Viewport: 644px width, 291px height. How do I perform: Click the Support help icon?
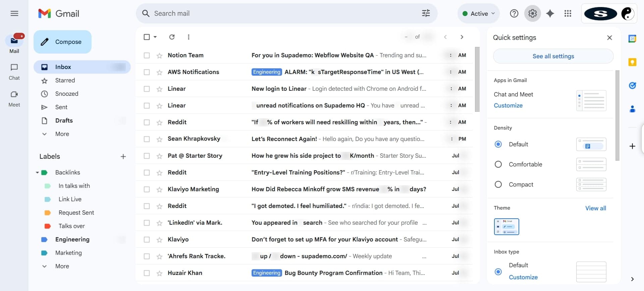514,13
